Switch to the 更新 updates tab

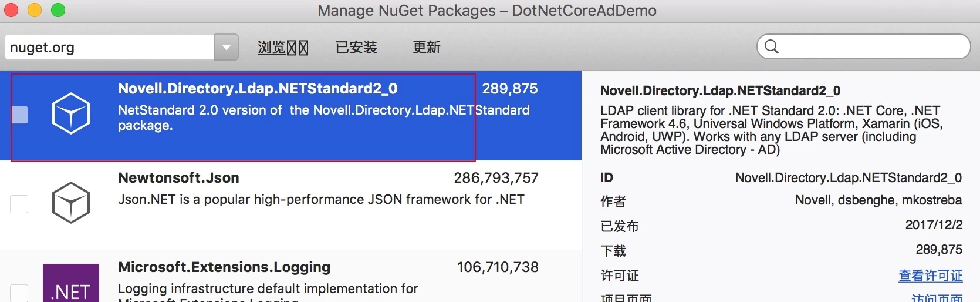(x=427, y=48)
